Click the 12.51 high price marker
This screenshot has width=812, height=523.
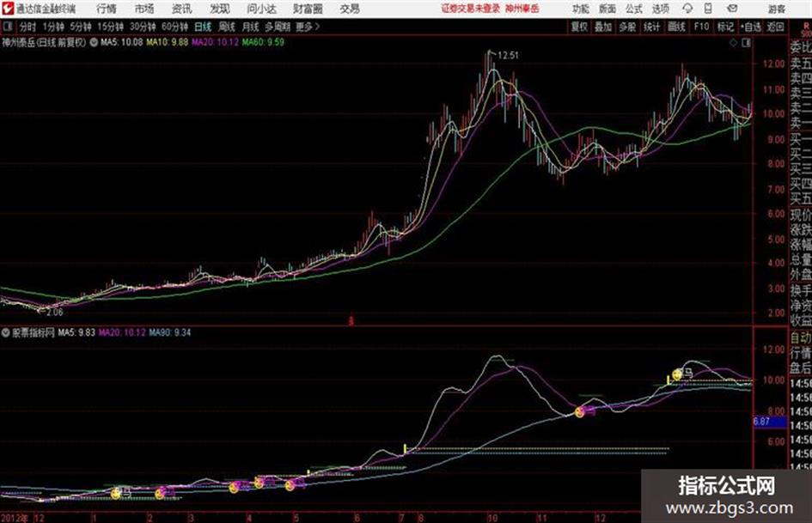click(508, 56)
